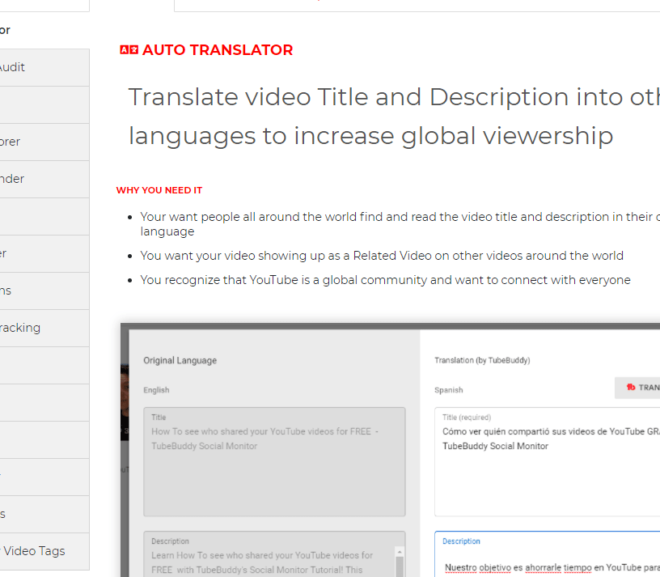Viewport: 660px width, 577px height.
Task: Click the original Description text box
Action: (274, 554)
